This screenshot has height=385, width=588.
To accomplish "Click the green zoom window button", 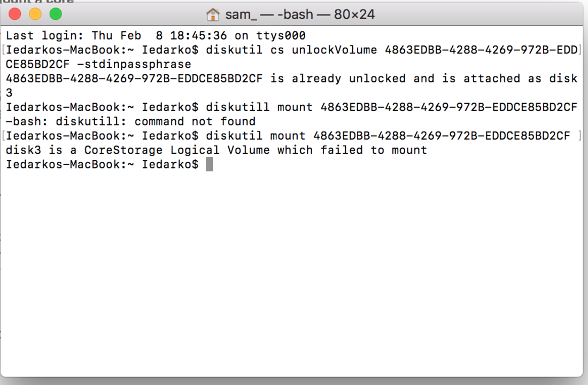I will [x=56, y=14].
